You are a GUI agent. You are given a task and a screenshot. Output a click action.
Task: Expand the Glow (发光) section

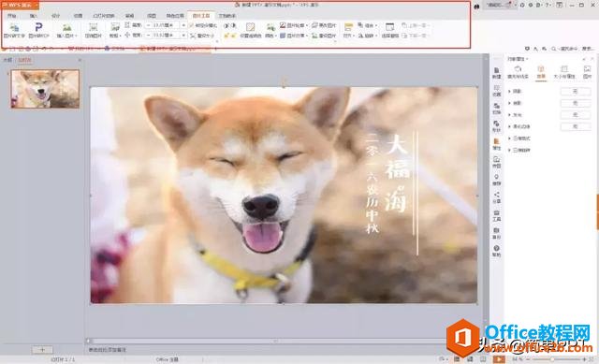pos(515,115)
